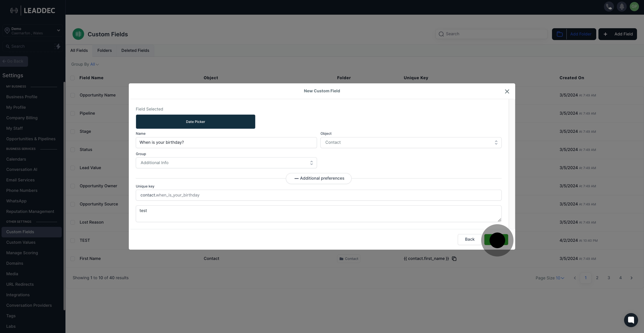This screenshot has height=333, width=644.
Task: Click the Custom Fields green page icon
Action: click(78, 34)
